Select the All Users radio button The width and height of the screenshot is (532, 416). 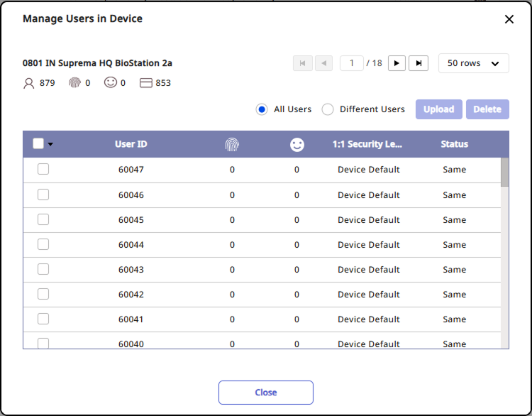point(262,109)
